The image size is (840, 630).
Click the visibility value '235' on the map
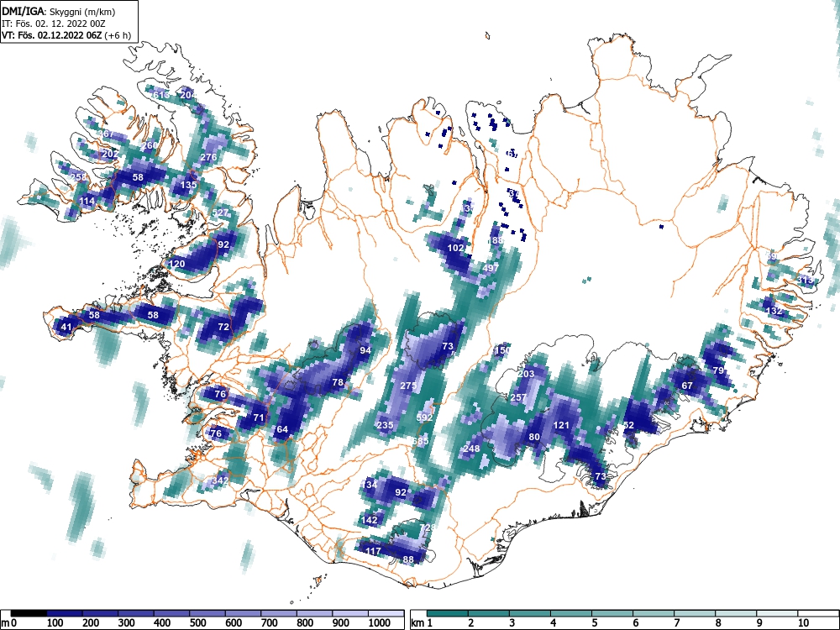point(386,425)
